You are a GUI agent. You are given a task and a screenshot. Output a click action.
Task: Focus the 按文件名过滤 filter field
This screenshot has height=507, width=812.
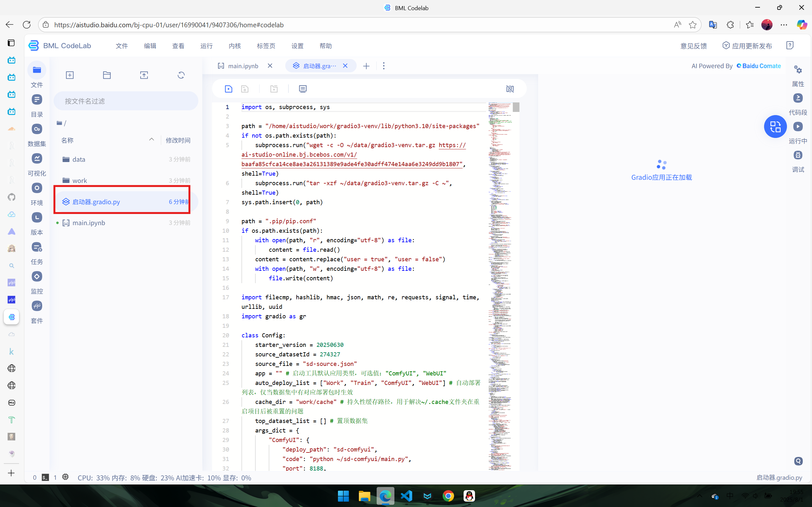(x=126, y=101)
